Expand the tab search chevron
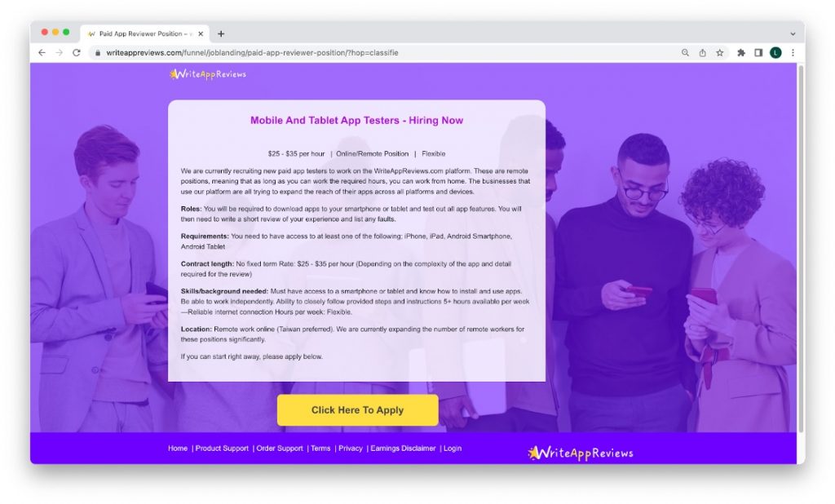 793,33
